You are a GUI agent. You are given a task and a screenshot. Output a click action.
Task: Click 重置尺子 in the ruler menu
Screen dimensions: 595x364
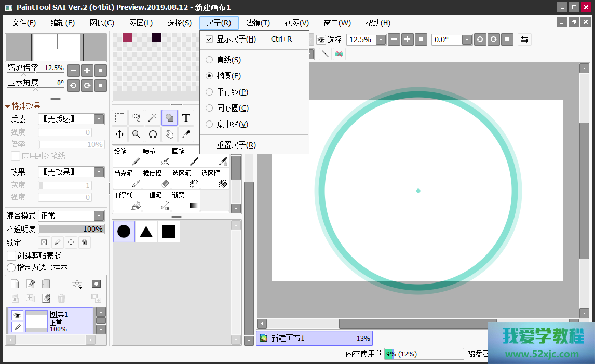coord(236,145)
